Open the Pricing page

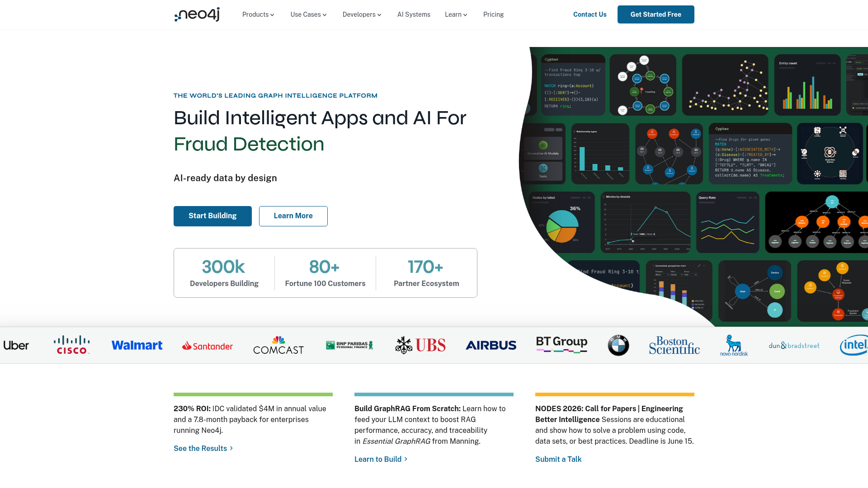tap(493, 14)
